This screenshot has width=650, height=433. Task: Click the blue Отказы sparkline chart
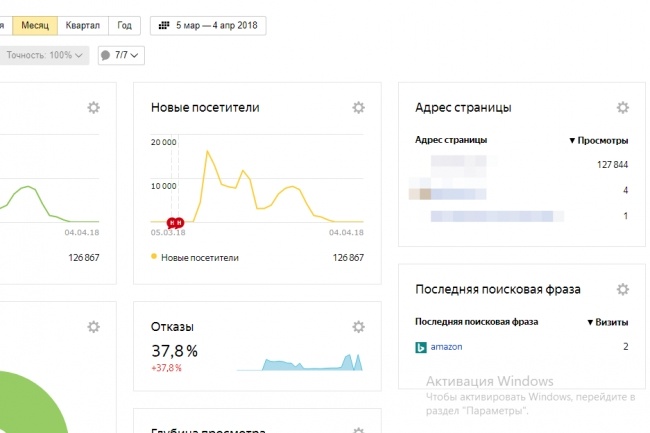(300, 362)
